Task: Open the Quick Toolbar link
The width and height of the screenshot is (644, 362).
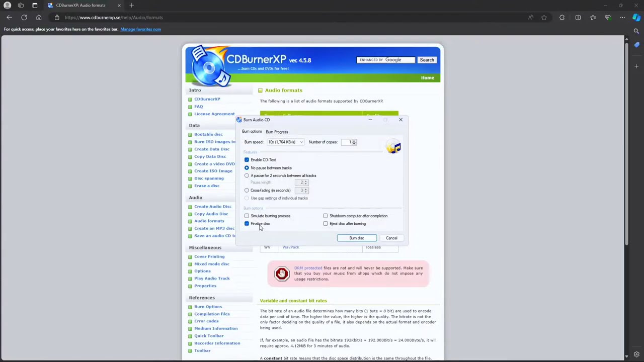Action: (x=209, y=336)
